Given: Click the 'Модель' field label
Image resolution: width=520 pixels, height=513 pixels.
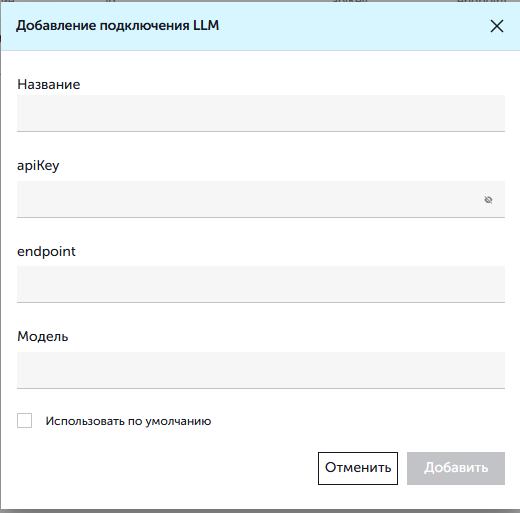Looking at the screenshot, I should (43, 336).
